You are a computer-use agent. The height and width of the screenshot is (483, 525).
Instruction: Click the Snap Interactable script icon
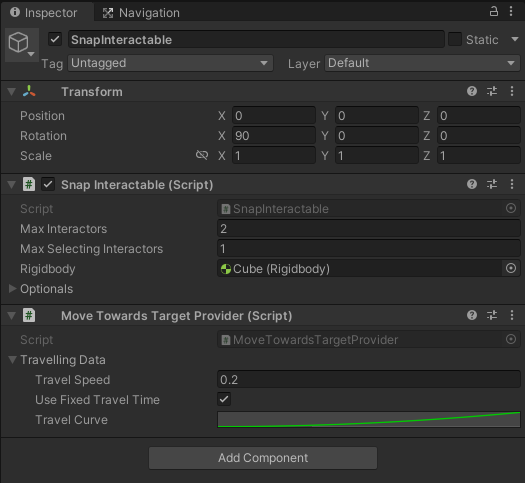point(29,184)
